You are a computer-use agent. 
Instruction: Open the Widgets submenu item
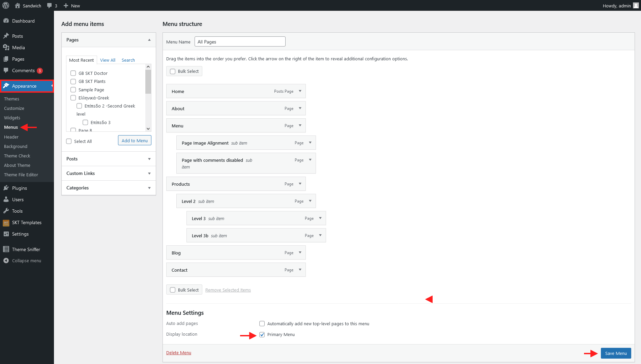pos(12,118)
